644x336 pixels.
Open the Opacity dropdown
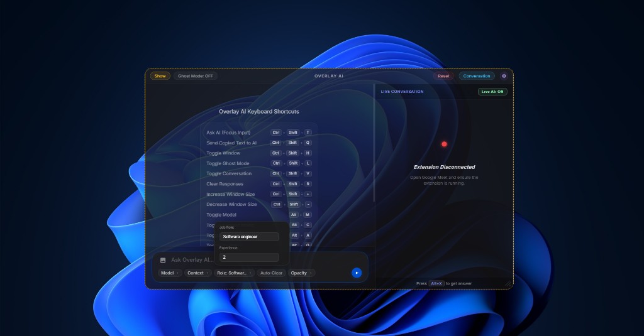point(301,273)
